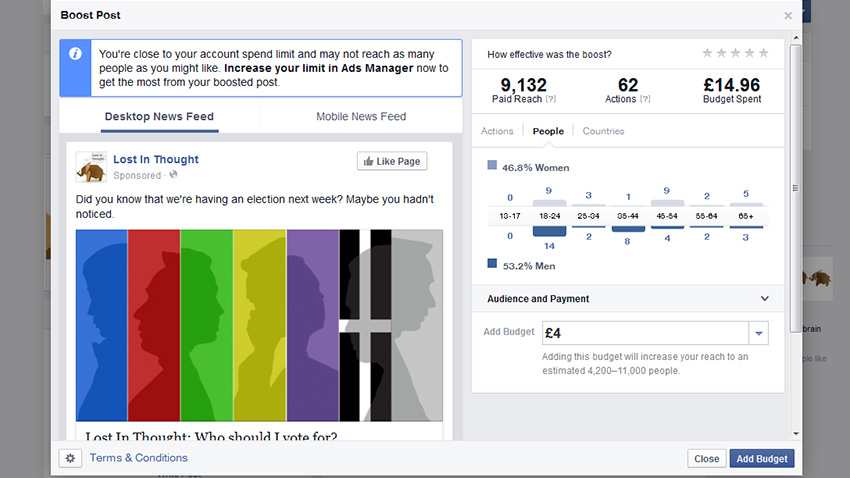Rate the boost with the fifth star
This screenshot has height=478, width=850.
tap(764, 53)
